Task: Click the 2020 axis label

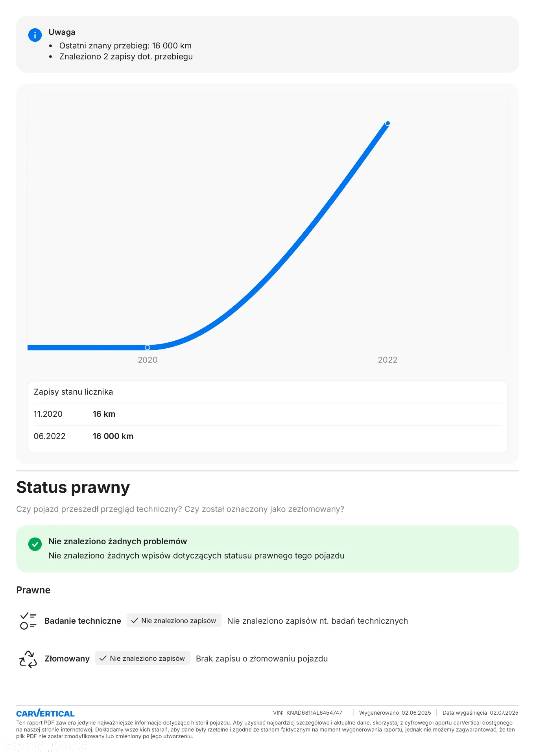Action: 148,360
